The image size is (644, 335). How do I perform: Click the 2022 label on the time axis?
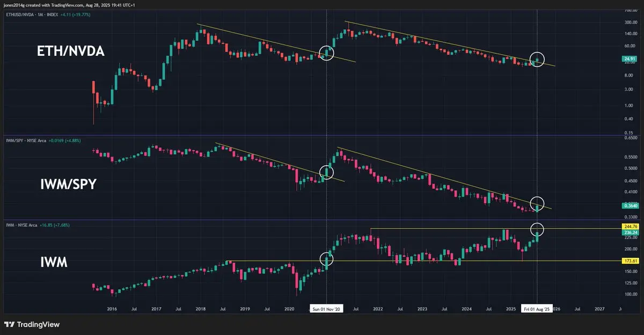[378, 309]
